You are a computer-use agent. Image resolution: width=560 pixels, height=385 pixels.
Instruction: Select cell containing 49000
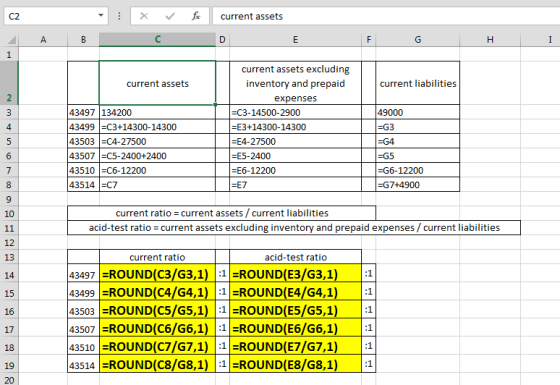(418, 112)
